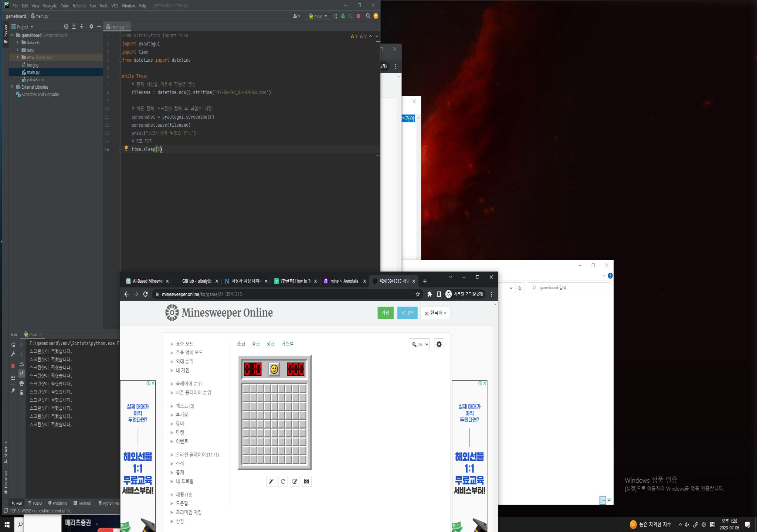Click the restore layout icon in Run panel

coord(13,378)
